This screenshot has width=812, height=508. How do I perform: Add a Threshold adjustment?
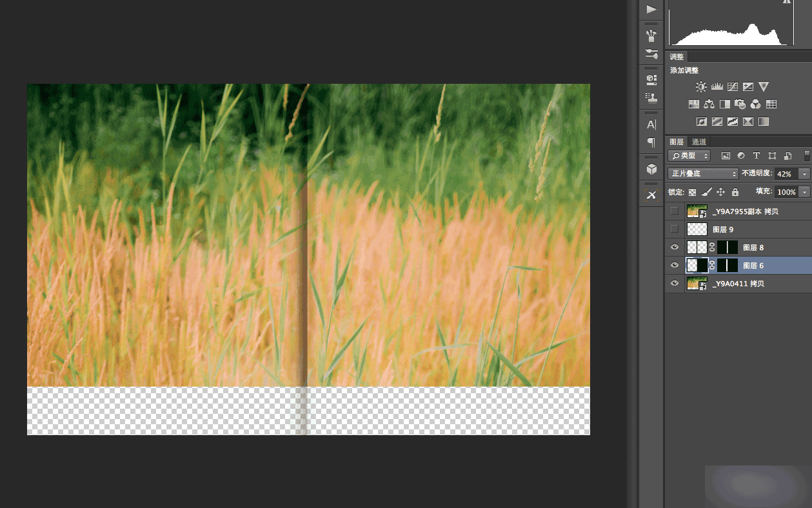pyautogui.click(x=733, y=121)
